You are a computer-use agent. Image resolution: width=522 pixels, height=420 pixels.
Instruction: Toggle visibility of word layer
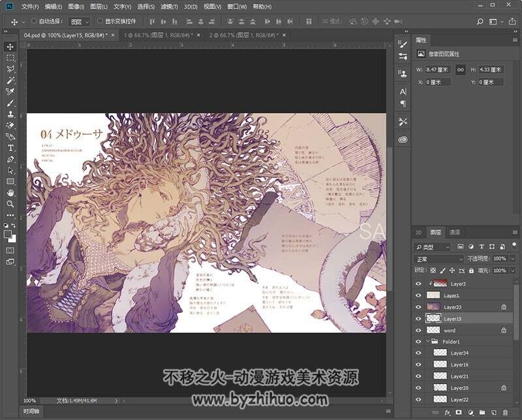[418, 331]
